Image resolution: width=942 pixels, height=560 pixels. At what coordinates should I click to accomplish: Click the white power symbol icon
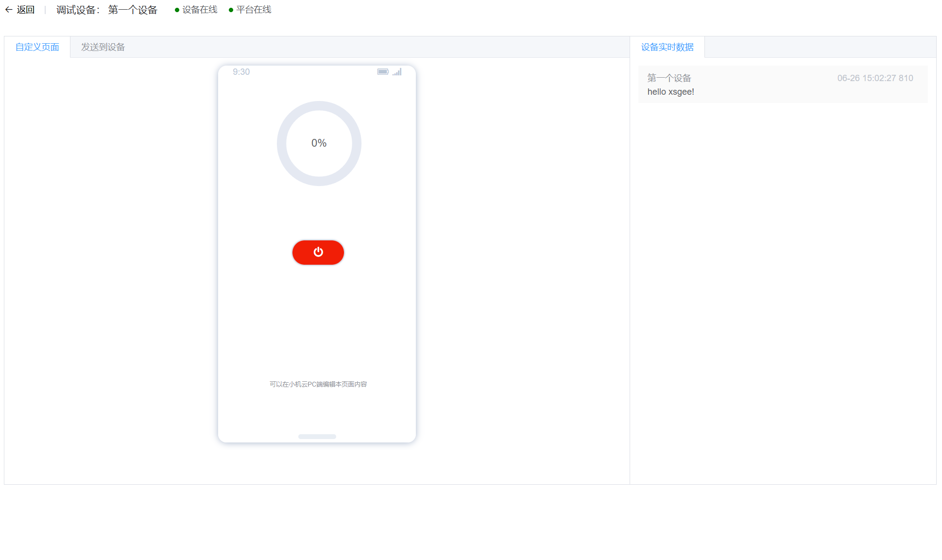[x=318, y=252]
